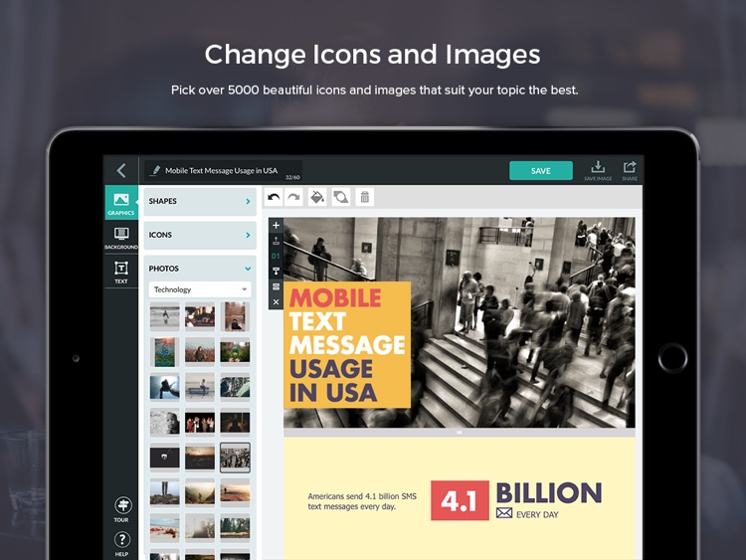The width and height of the screenshot is (746, 560).
Task: Select the sunset landscape photo thumbnail
Action: click(x=200, y=458)
